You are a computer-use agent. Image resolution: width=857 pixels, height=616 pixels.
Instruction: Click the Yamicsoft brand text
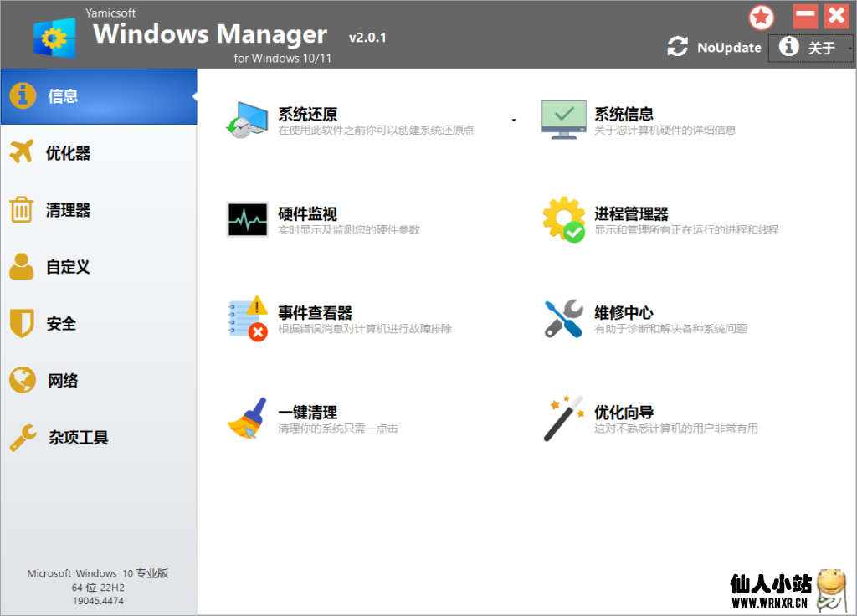click(110, 13)
